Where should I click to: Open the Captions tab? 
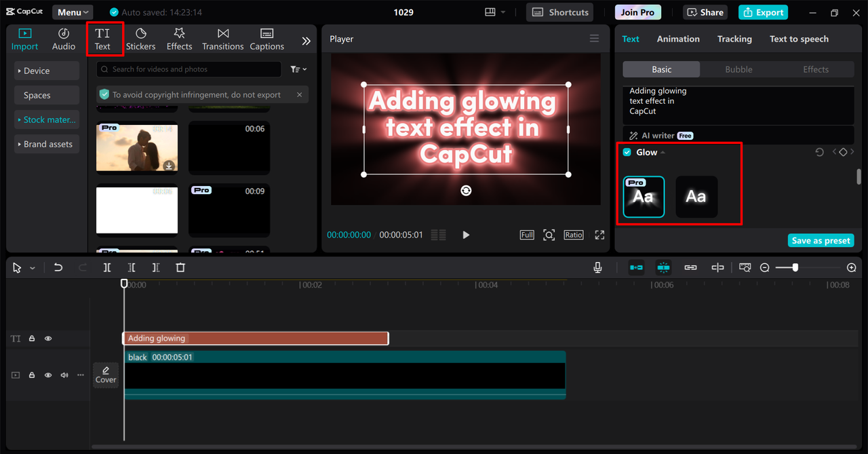click(x=267, y=39)
